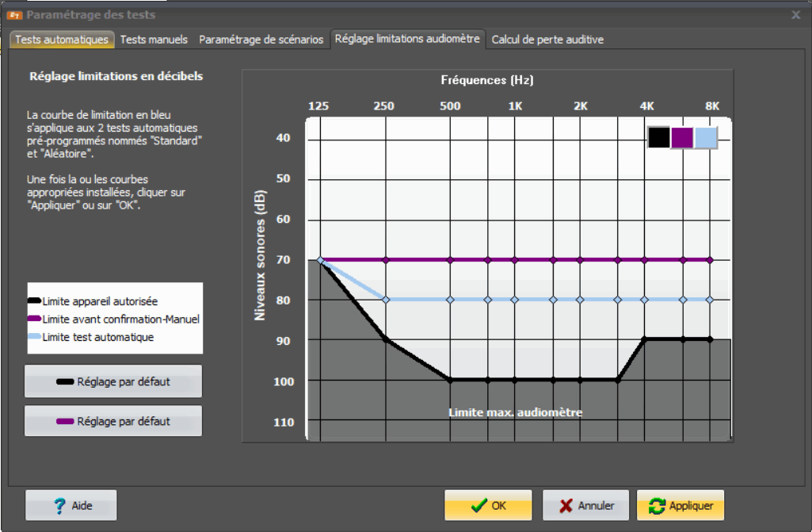Open the Tests automatiques tab

coord(62,40)
